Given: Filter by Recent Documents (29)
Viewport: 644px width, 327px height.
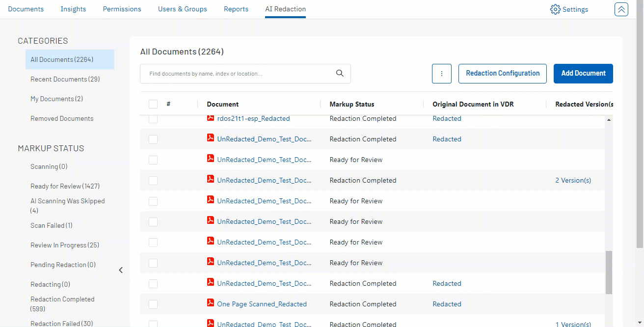Looking at the screenshot, I should 65,79.
